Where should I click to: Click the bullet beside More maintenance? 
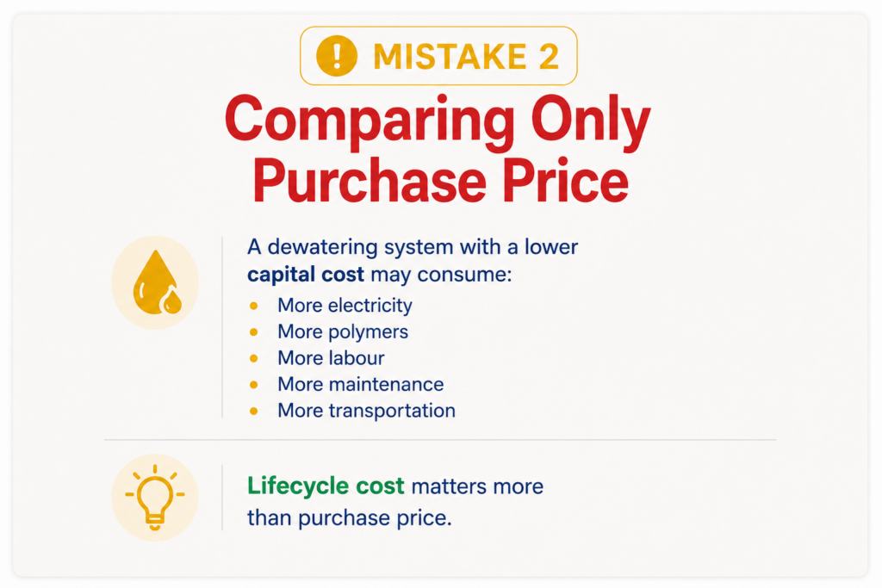coord(254,385)
